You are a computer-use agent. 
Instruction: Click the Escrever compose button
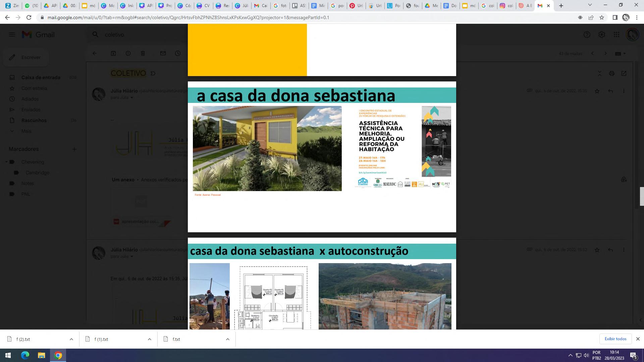coord(26,57)
